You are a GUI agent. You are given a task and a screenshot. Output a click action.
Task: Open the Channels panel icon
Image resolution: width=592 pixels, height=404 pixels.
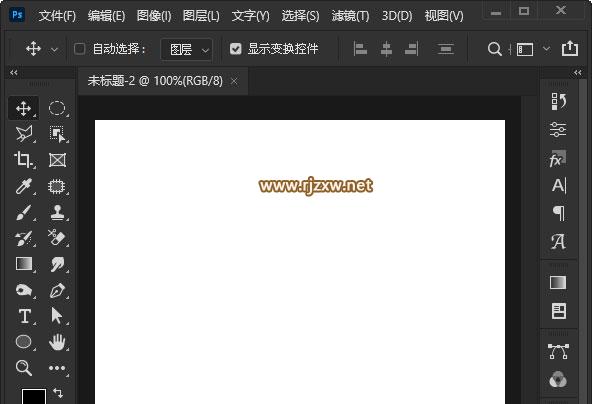[x=558, y=379]
